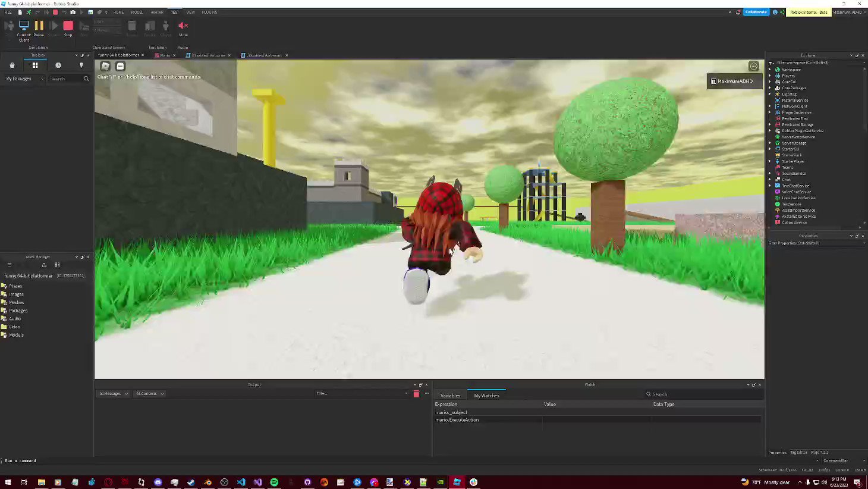
Task: Click the viewport three-dots settings icon at top right
Action: pyautogui.click(x=754, y=66)
